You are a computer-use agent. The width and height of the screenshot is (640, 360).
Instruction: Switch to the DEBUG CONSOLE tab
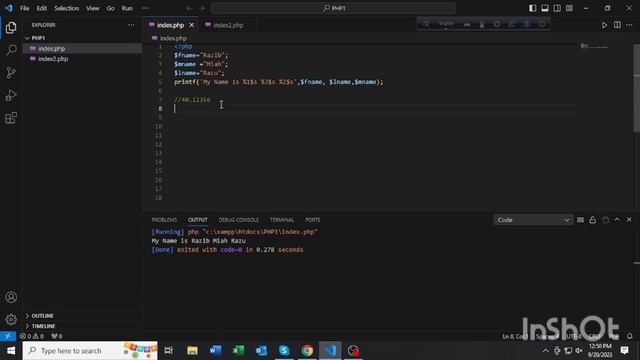click(x=238, y=220)
